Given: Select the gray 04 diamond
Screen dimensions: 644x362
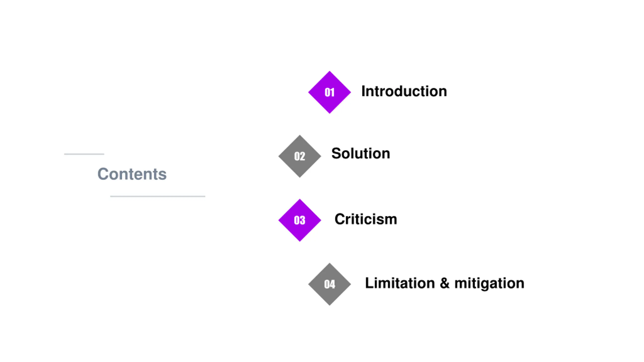Looking at the screenshot, I should (330, 284).
